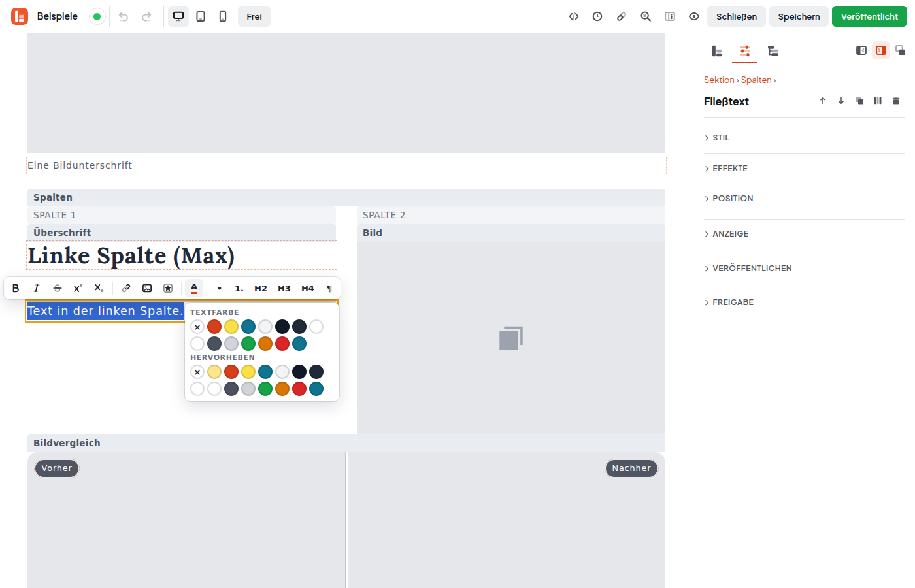
Task: Switch to desktop viewport
Action: coord(178,16)
